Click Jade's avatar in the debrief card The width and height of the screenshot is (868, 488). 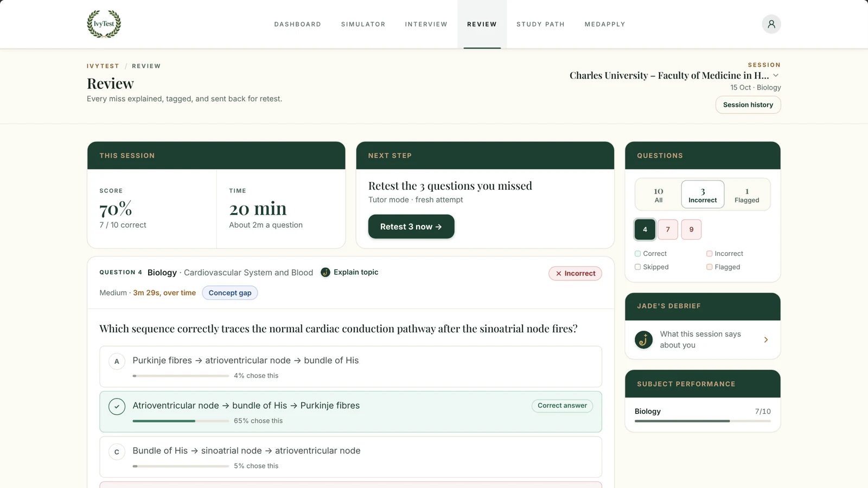(644, 339)
